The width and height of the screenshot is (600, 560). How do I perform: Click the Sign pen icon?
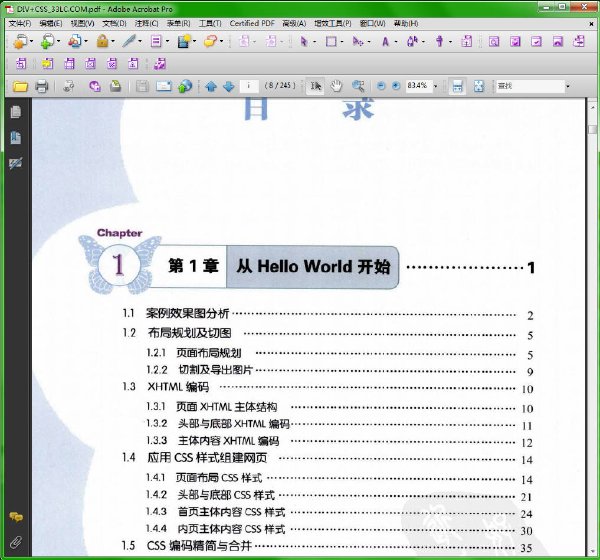click(129, 41)
